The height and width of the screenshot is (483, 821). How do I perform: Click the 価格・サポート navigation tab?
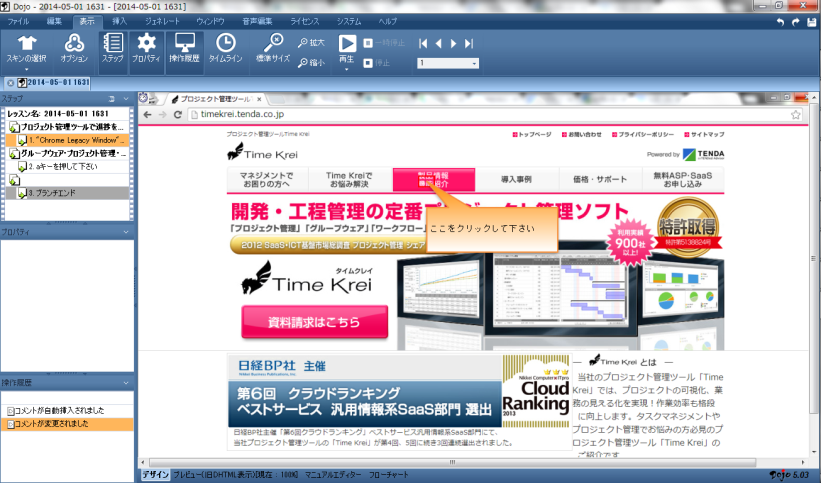(600, 180)
